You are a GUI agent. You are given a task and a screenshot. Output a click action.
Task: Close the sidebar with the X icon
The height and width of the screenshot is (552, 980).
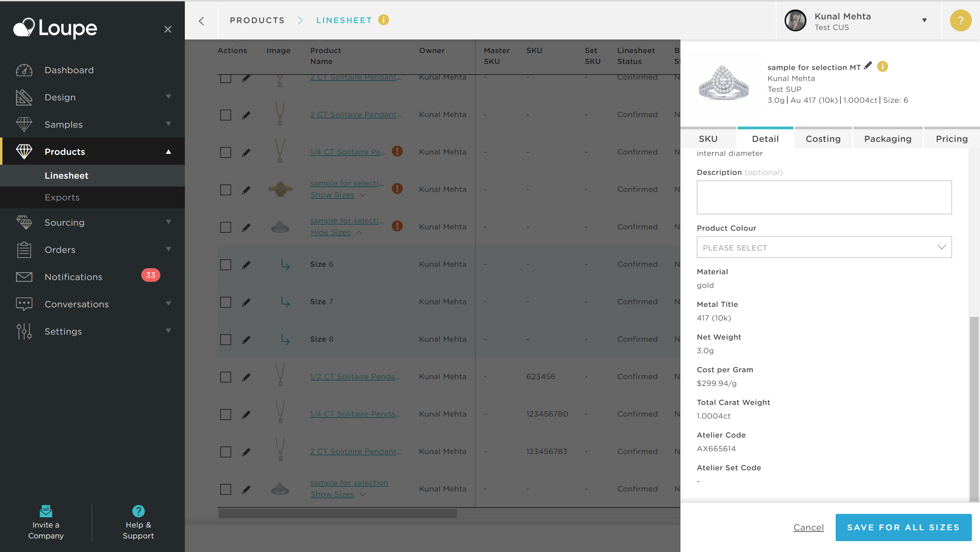tap(168, 29)
